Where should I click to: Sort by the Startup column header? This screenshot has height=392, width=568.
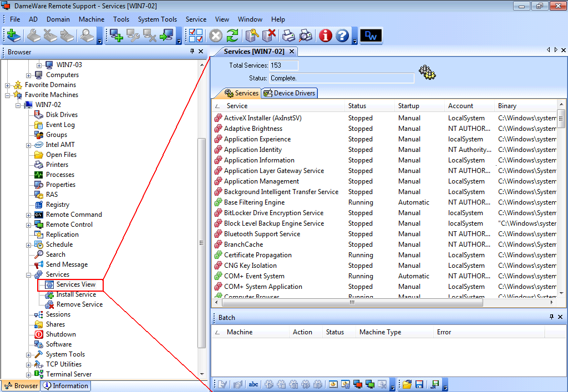point(419,106)
